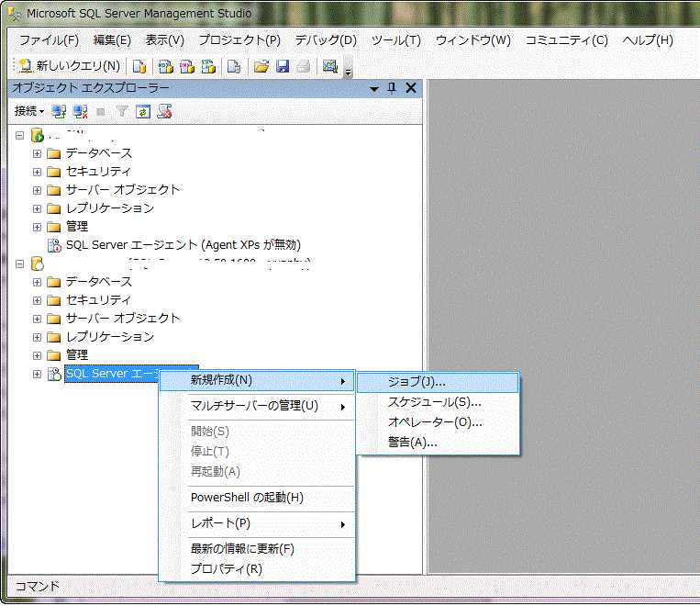Click the Analysis Services DMX Query icon
Screen dimensions: 700x606
click(187, 67)
